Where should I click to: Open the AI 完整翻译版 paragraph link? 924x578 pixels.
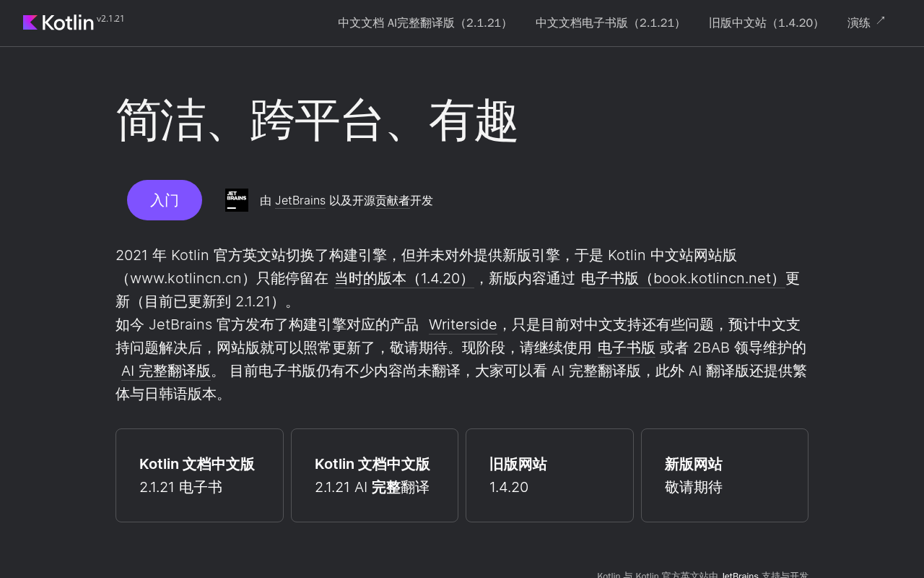click(x=166, y=371)
